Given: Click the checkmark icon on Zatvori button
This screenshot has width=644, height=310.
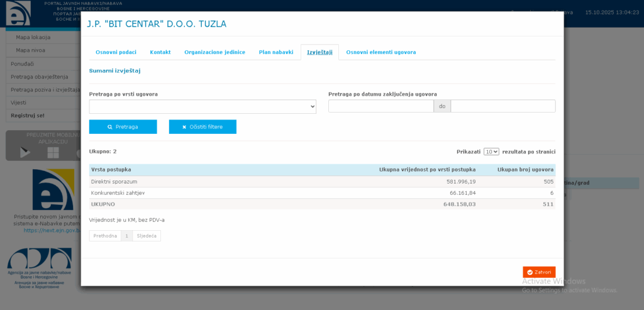Looking at the screenshot, I should (530, 272).
